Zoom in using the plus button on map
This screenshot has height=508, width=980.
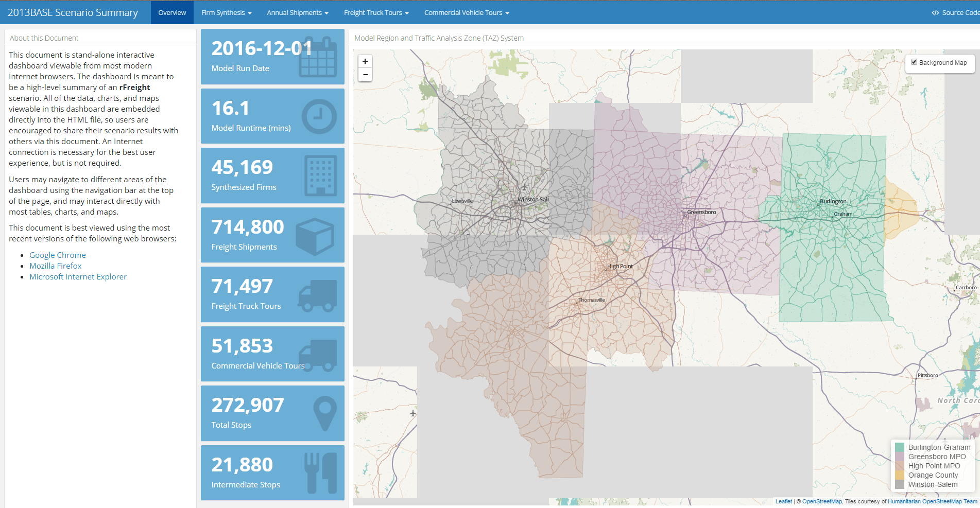(x=365, y=61)
